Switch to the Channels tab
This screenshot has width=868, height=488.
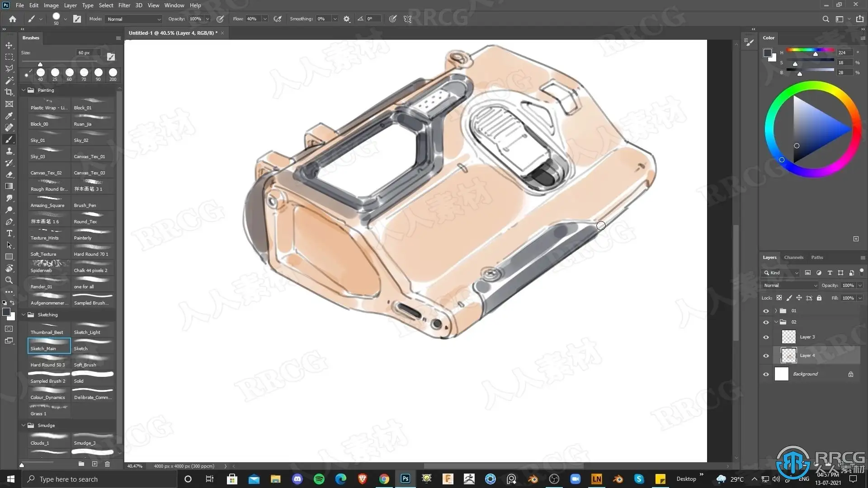pos(794,258)
